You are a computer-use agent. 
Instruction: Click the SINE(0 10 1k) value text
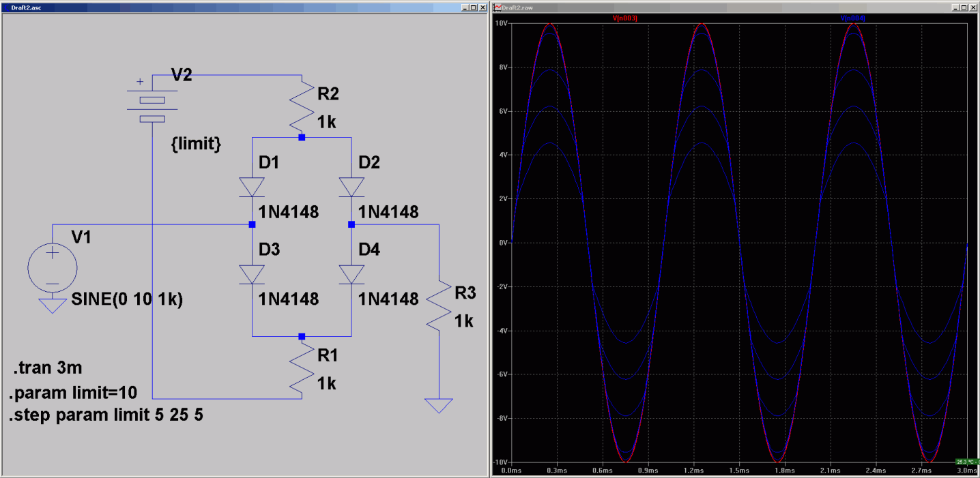(x=127, y=300)
